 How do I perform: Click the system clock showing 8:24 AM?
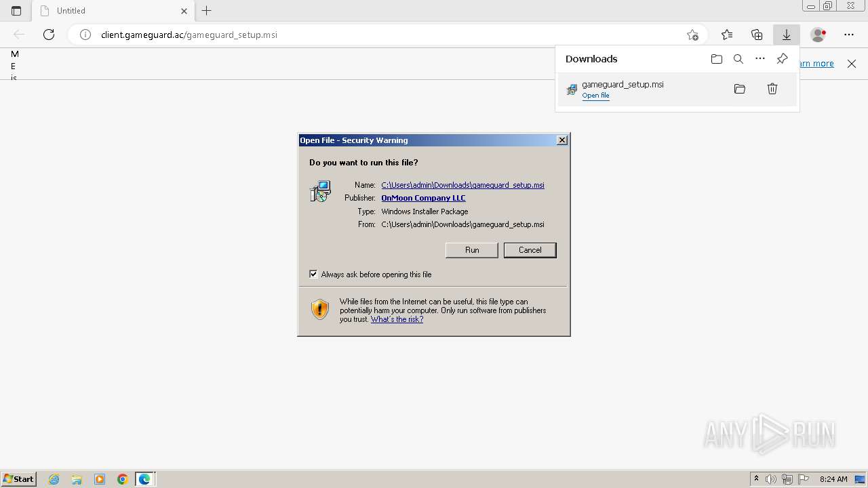(833, 479)
